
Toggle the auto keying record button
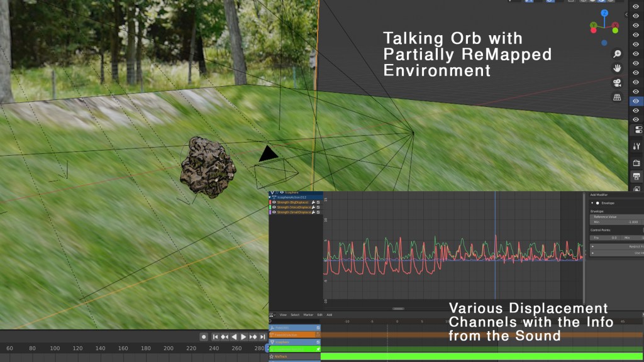point(204,337)
